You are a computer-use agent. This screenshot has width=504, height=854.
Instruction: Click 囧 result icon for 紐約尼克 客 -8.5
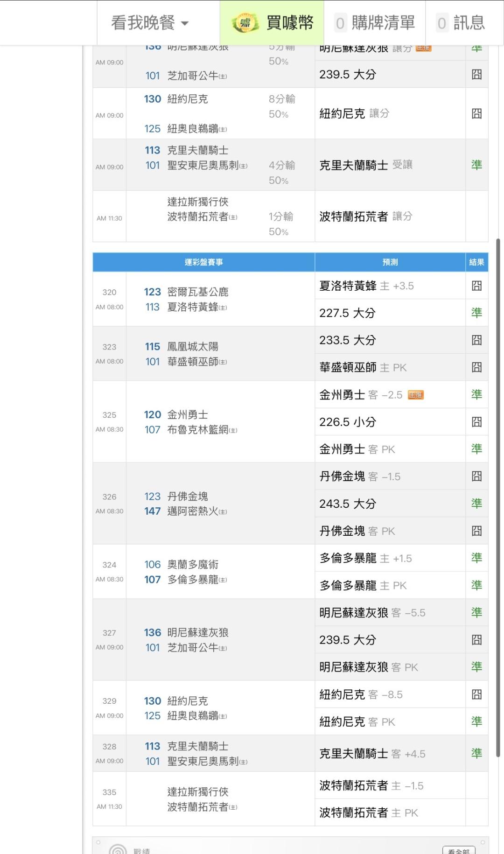(x=476, y=694)
